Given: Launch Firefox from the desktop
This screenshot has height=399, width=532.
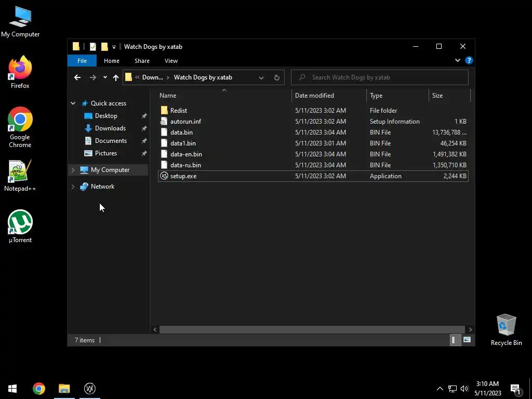Looking at the screenshot, I should (20, 72).
